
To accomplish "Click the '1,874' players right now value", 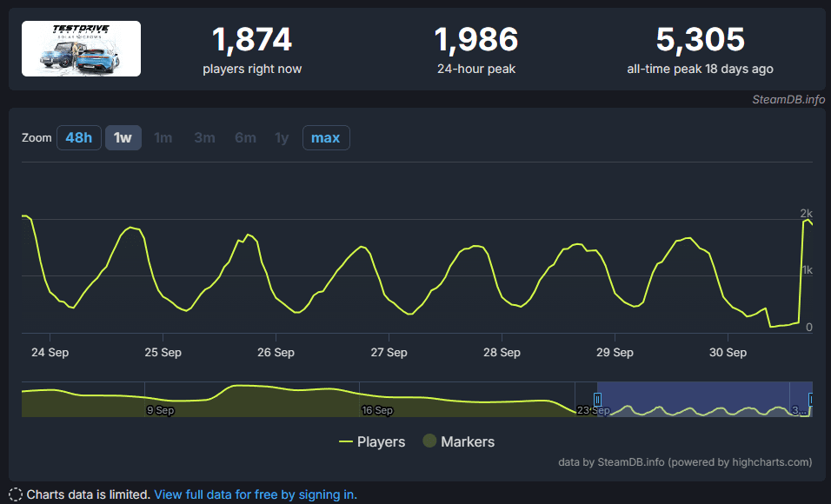I will click(252, 40).
